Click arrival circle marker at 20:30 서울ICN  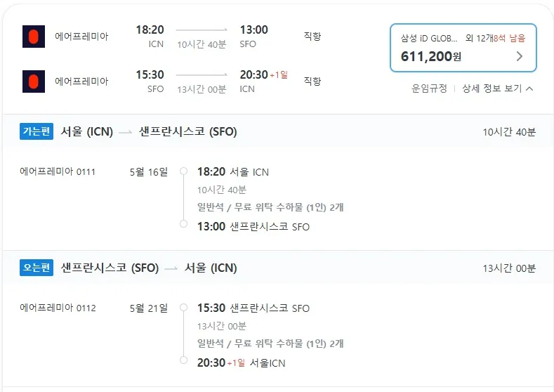183,360
